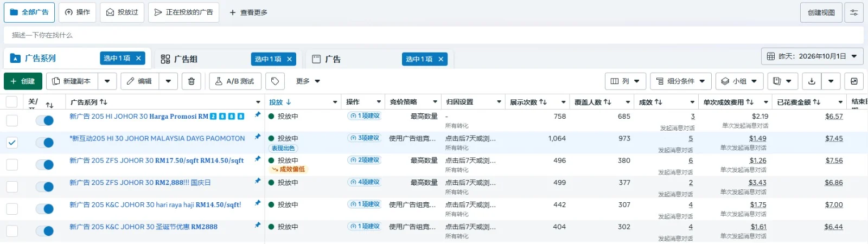Click the search field 描述一下你在找什么
Screen dimensions: 868x244
[434, 35]
